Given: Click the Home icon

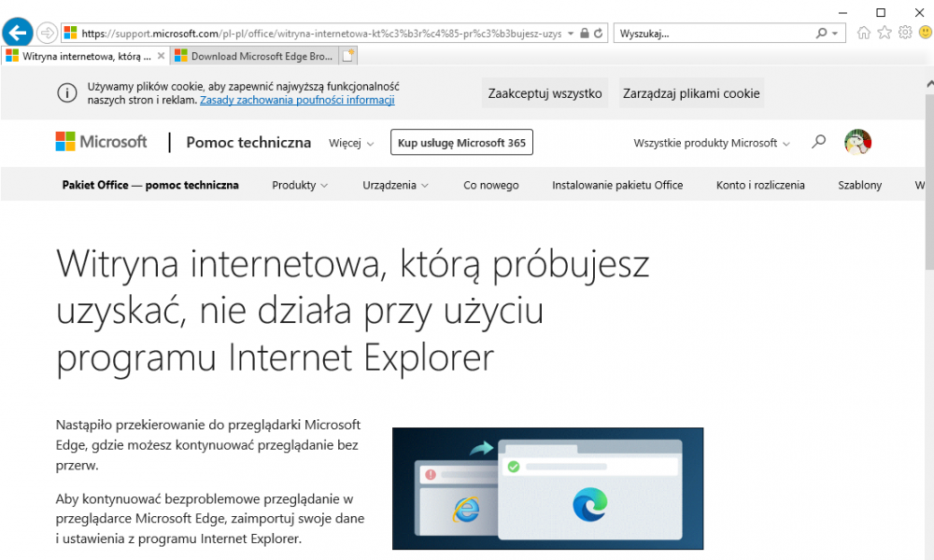Looking at the screenshot, I should click(x=863, y=32).
